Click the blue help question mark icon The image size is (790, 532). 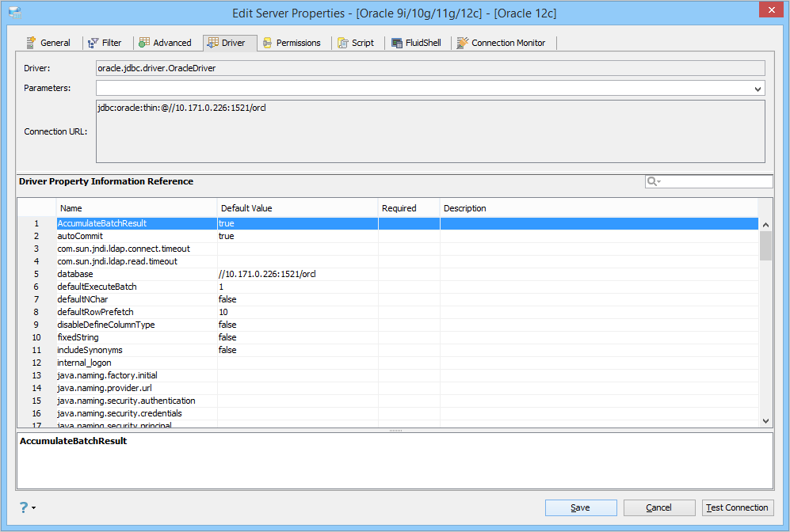(24, 507)
